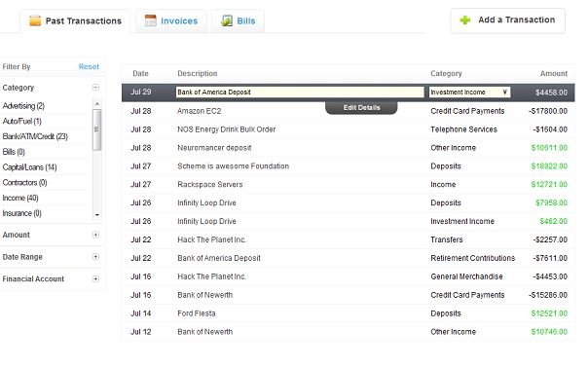Edit the Bank of America Deposit description field
The image size is (588, 367).
(x=300, y=92)
